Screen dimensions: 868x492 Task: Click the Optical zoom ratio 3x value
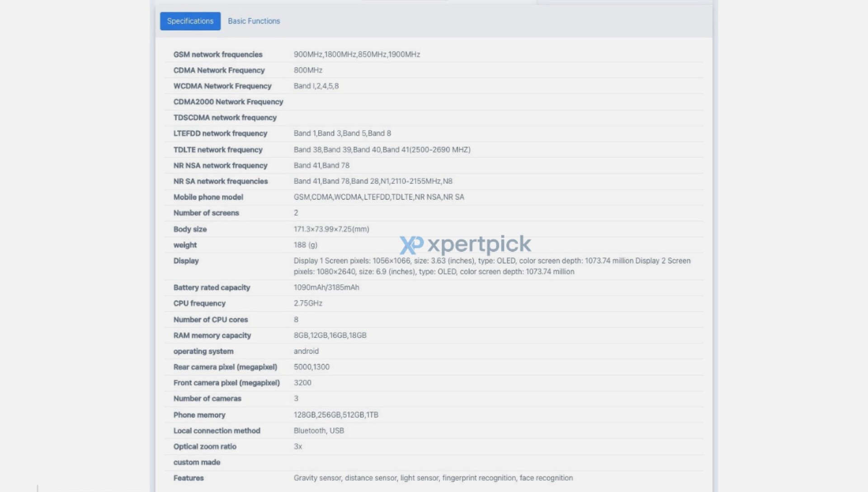click(298, 447)
